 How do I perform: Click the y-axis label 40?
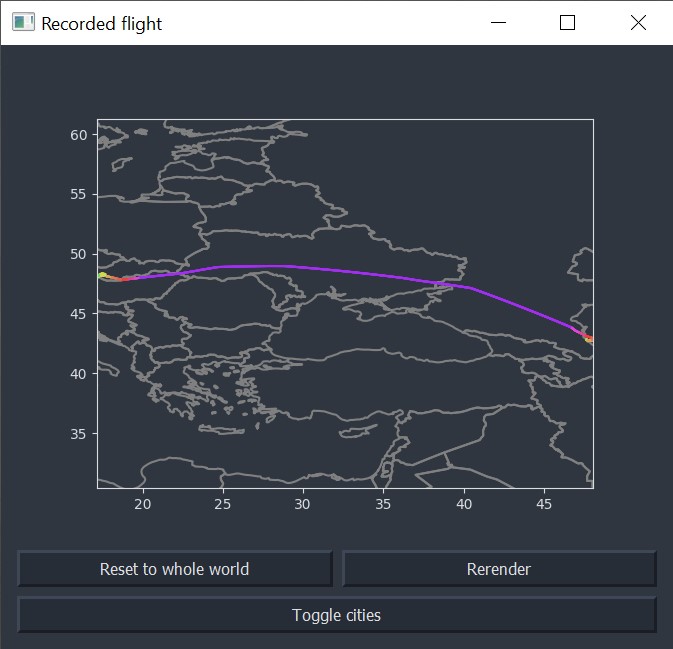pos(79,374)
